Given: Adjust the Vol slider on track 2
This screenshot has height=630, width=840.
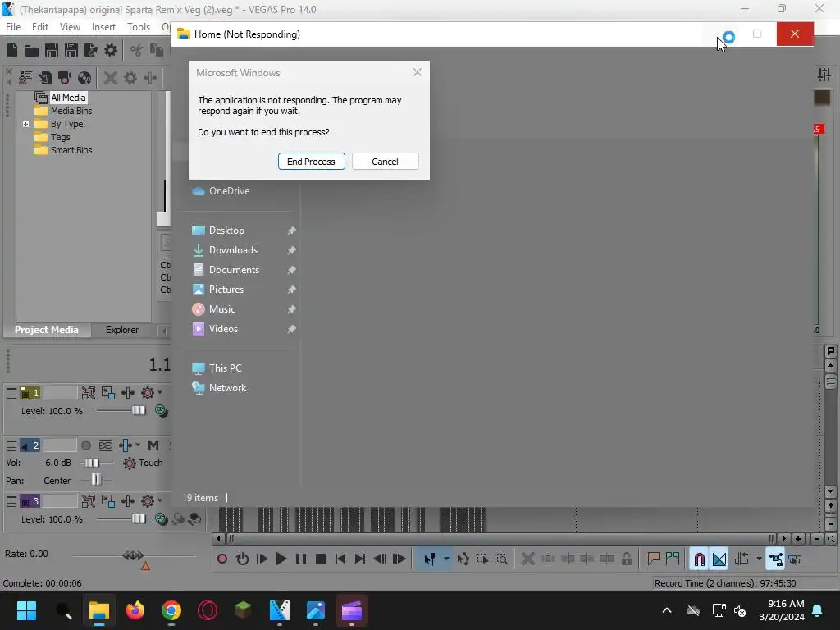Looking at the screenshot, I should click(x=92, y=463).
